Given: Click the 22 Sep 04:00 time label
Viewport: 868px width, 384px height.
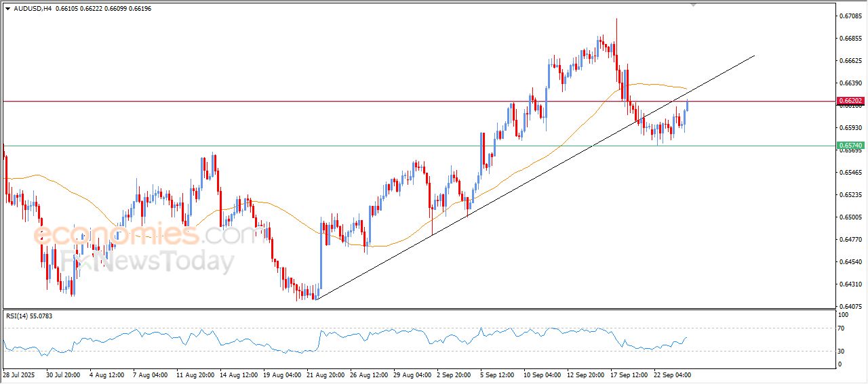Looking at the screenshot, I should pyautogui.click(x=673, y=375).
